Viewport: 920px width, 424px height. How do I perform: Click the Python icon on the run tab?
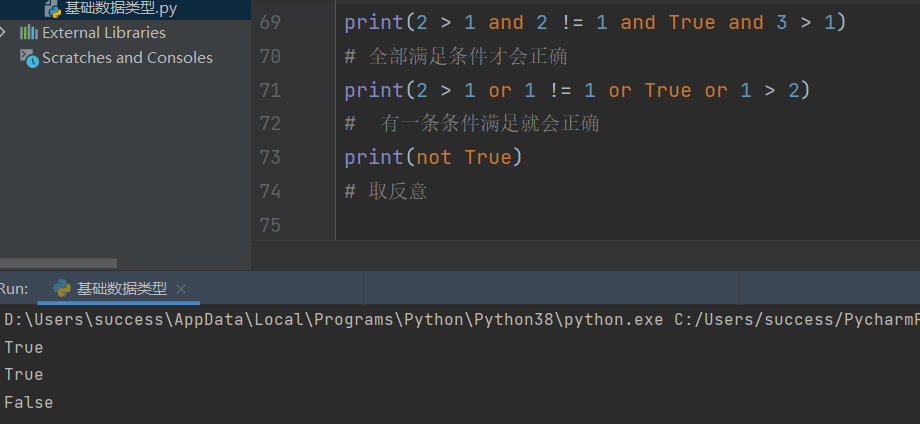tap(62, 289)
